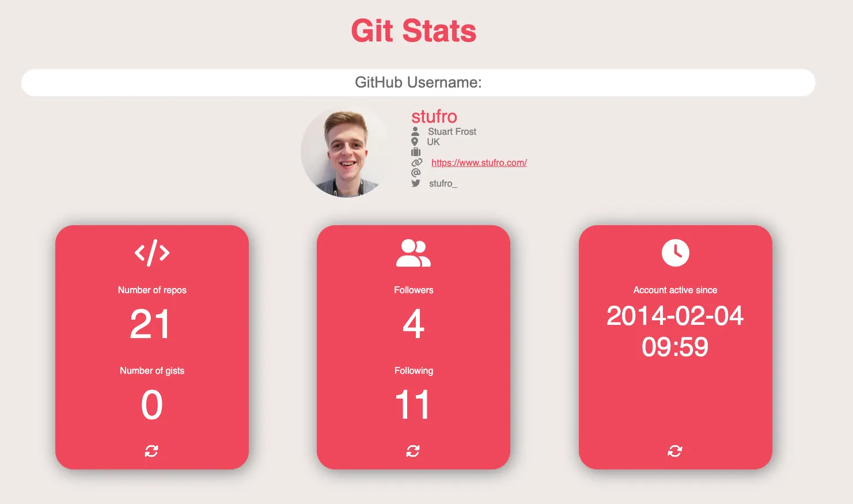This screenshot has width=853, height=504.
Task: Click the stufro username heading
Action: click(x=434, y=117)
